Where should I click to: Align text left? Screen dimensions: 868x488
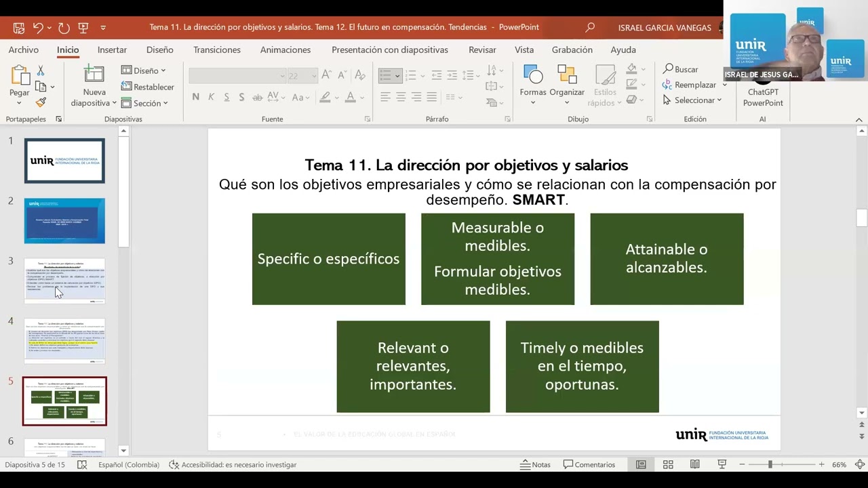coord(386,97)
